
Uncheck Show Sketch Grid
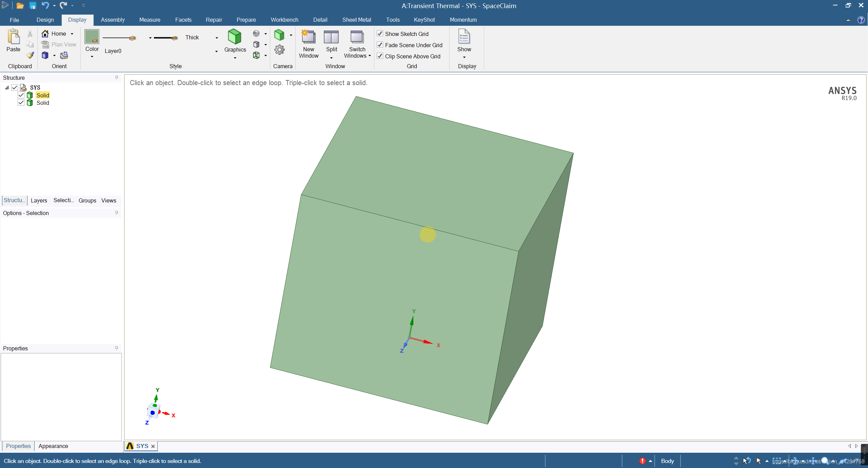(380, 34)
